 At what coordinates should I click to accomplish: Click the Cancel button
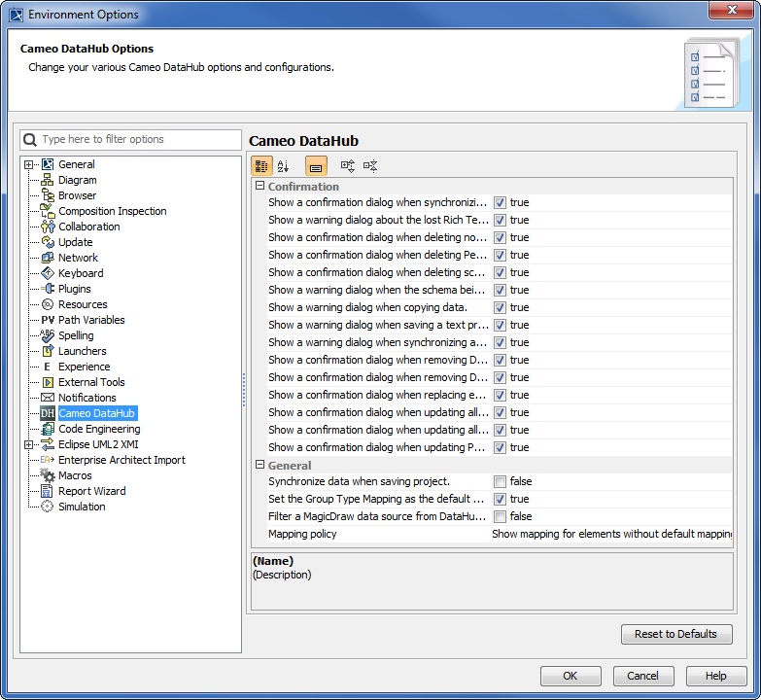click(x=643, y=676)
